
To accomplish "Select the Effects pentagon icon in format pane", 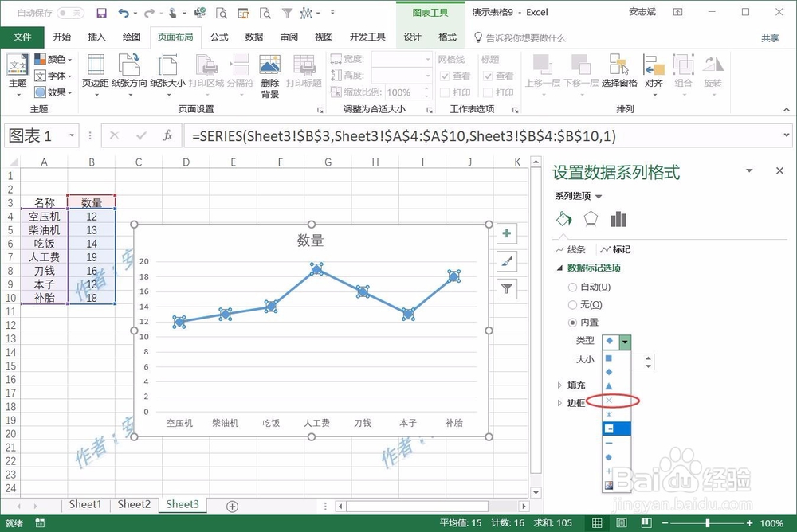I will [x=591, y=219].
